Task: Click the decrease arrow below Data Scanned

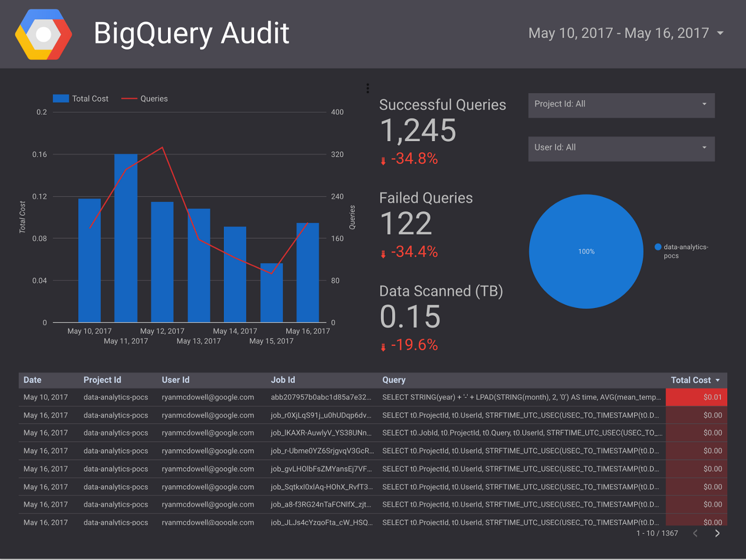Action: [383, 346]
